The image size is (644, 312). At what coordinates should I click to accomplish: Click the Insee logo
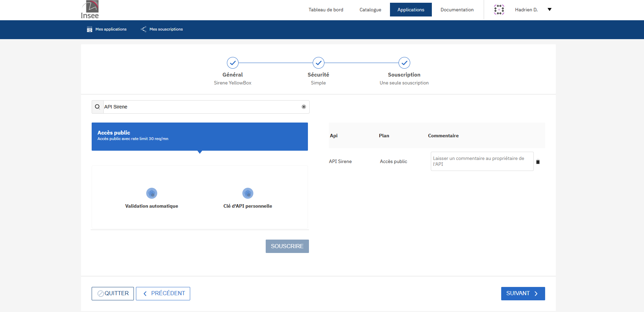pyautogui.click(x=90, y=10)
